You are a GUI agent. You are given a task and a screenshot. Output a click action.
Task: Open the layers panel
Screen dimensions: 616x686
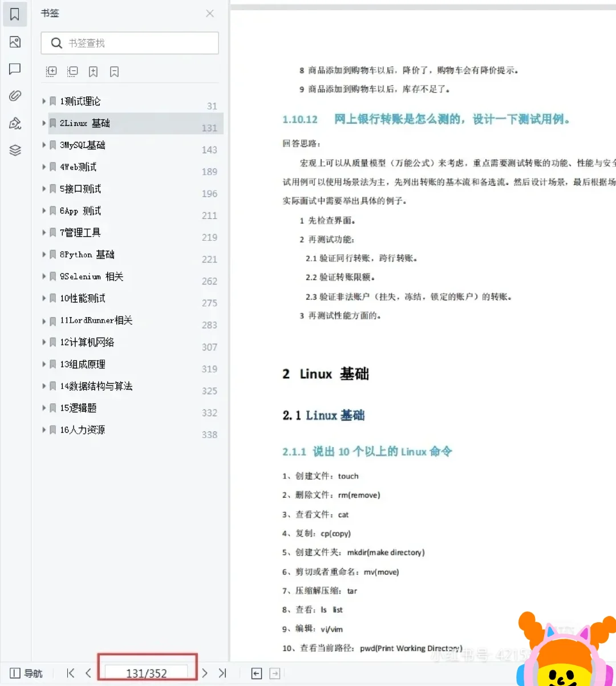15,149
